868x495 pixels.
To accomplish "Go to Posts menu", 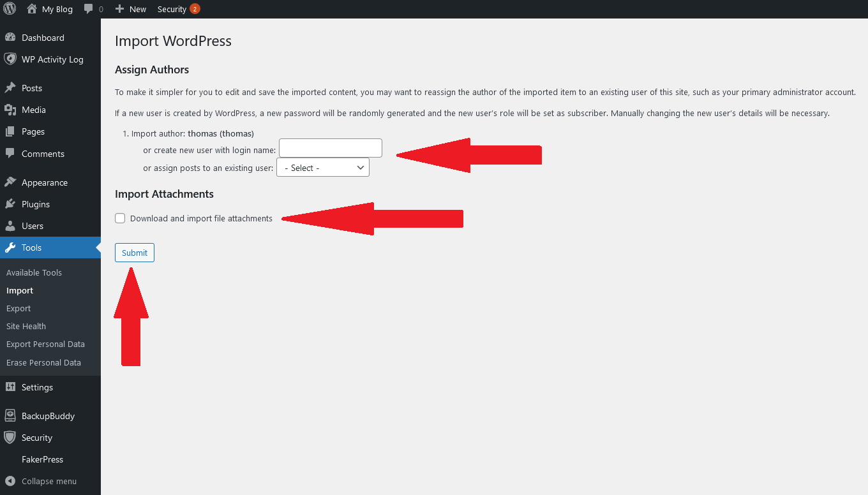I will coord(32,88).
